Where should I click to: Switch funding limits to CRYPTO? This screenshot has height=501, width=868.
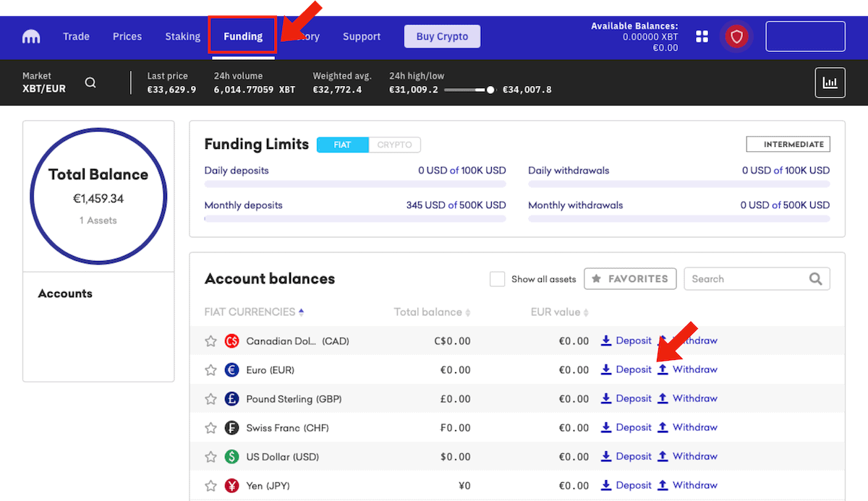coord(394,145)
